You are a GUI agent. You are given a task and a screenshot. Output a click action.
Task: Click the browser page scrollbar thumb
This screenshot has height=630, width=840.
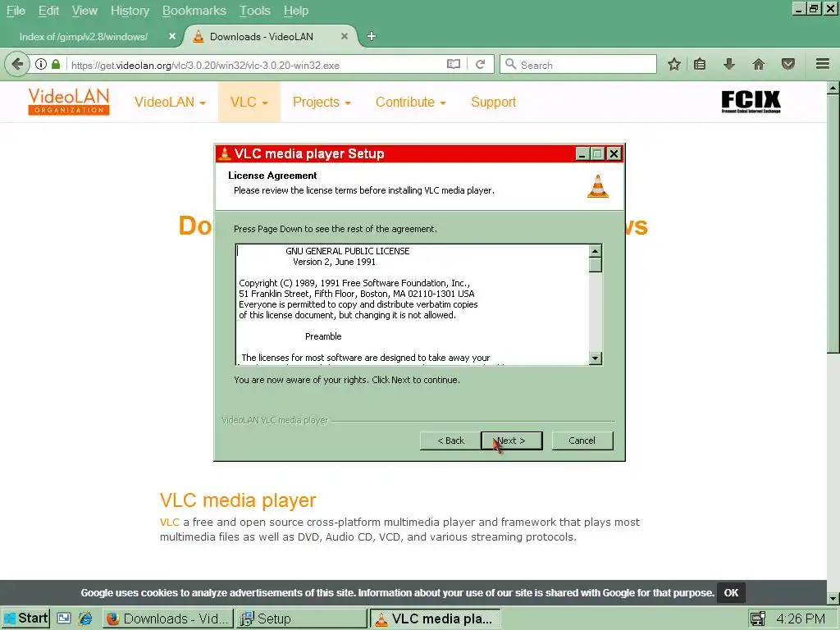coord(833,224)
